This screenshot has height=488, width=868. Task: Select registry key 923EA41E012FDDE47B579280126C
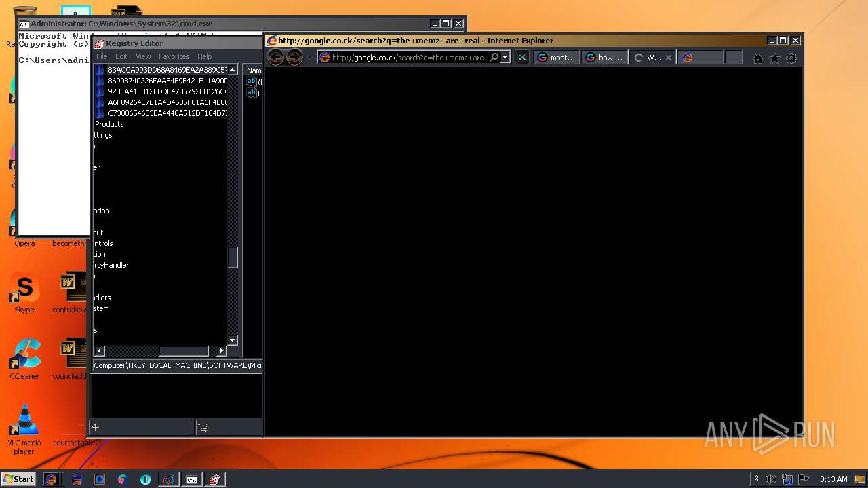(167, 91)
